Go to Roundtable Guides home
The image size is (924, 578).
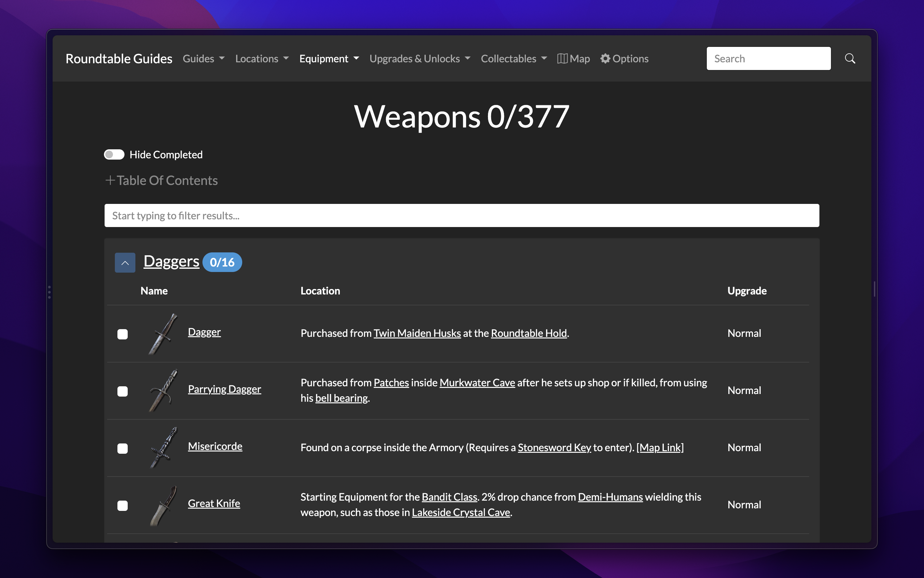click(x=119, y=58)
